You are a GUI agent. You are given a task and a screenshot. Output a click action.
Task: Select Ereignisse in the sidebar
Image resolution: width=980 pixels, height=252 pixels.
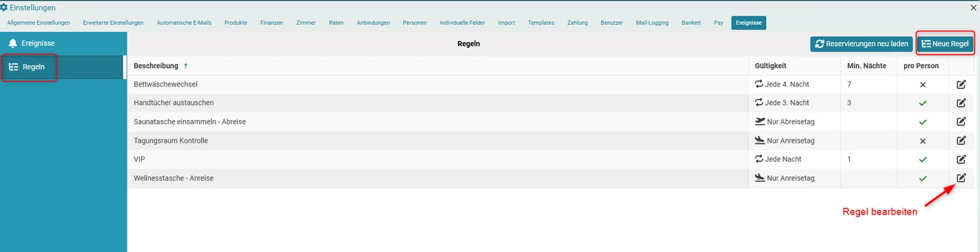63,44
